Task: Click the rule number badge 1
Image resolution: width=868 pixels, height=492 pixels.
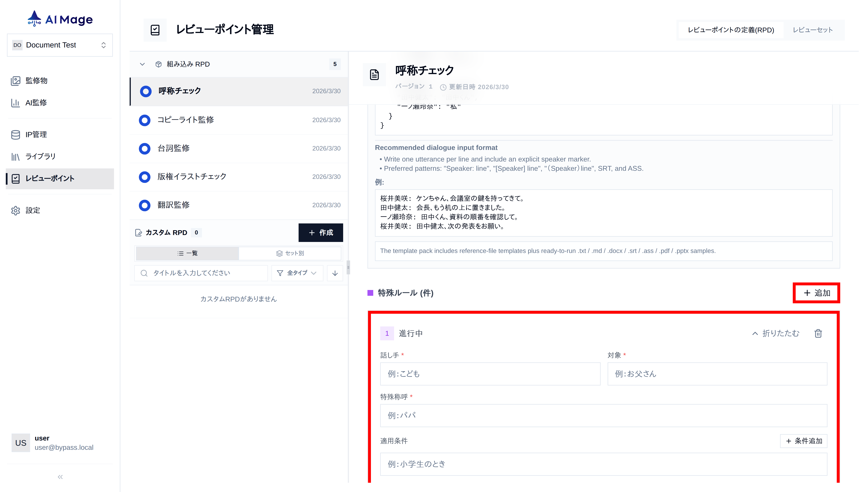Action: pos(387,334)
